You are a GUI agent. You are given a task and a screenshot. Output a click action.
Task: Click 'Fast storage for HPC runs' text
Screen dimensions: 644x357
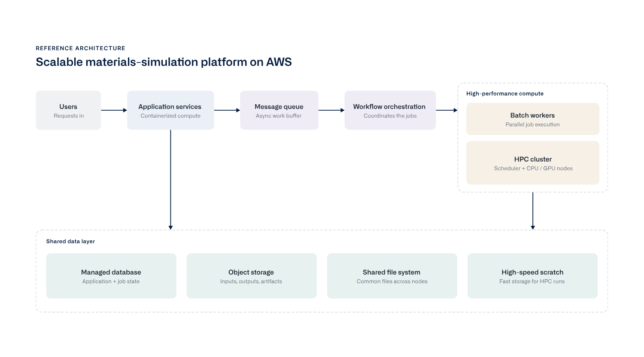pyautogui.click(x=532, y=281)
